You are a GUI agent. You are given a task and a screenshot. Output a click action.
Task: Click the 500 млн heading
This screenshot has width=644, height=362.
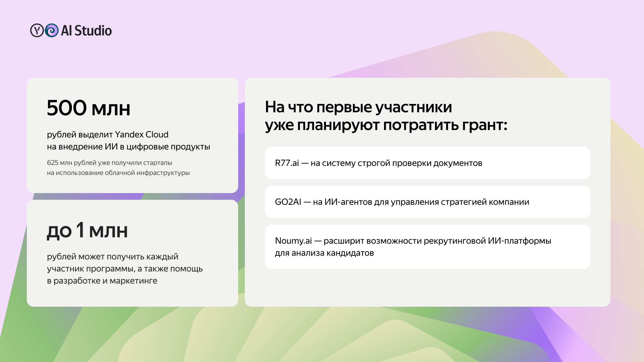[x=89, y=108]
